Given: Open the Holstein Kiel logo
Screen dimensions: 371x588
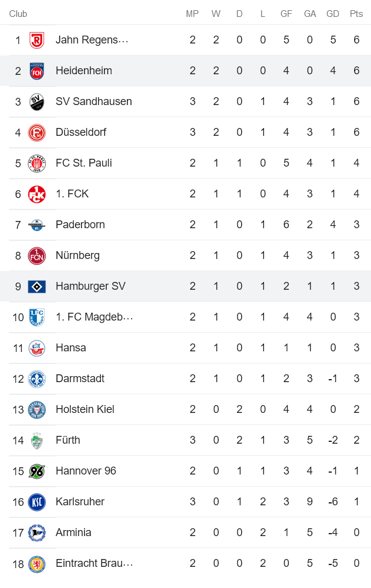Looking at the screenshot, I should pos(37,409).
